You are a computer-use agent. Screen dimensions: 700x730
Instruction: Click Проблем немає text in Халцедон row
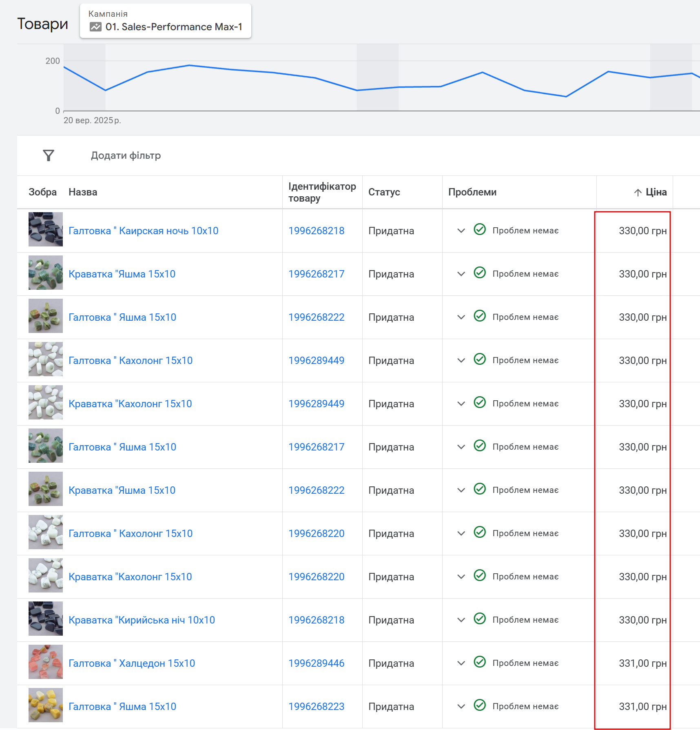point(525,663)
